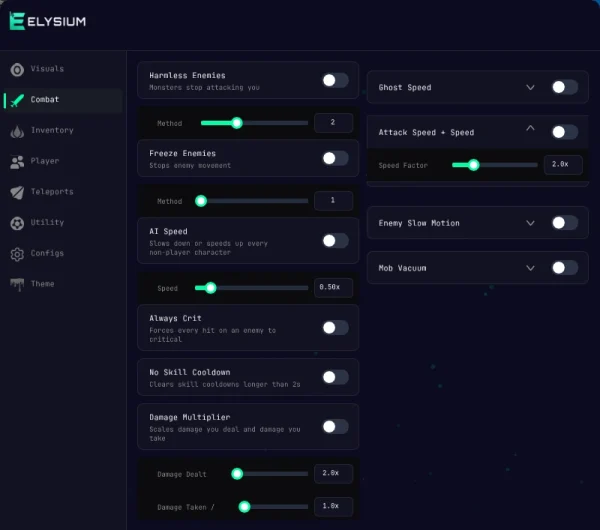Enable the Harmless Enemies toggle

pos(335,80)
